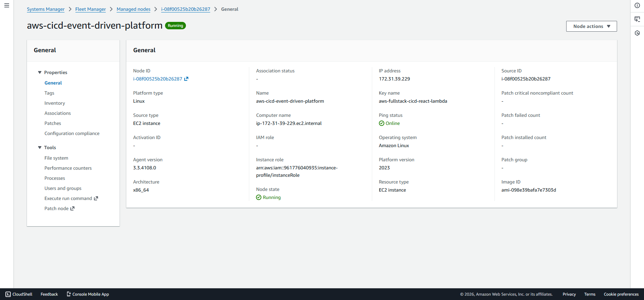Screen dimensions: 644x300
Task: Go to Managed nodes breadcrumb
Action: [x=133, y=9]
